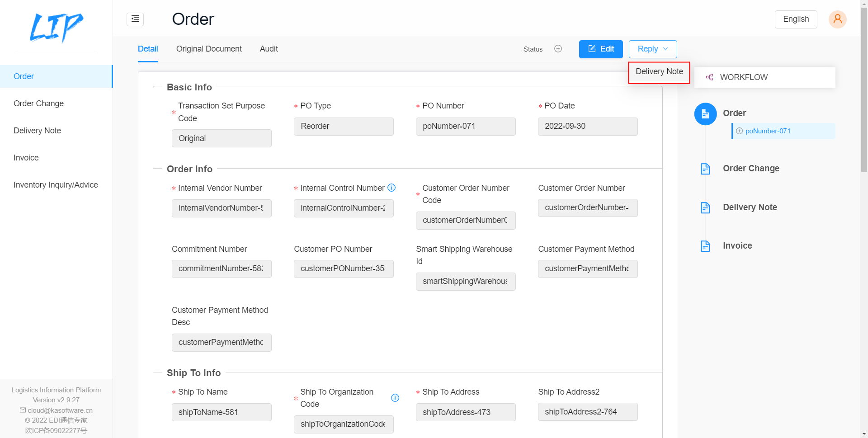Click the Transaction Set Purpose Code field
868x438 pixels.
(x=222, y=138)
